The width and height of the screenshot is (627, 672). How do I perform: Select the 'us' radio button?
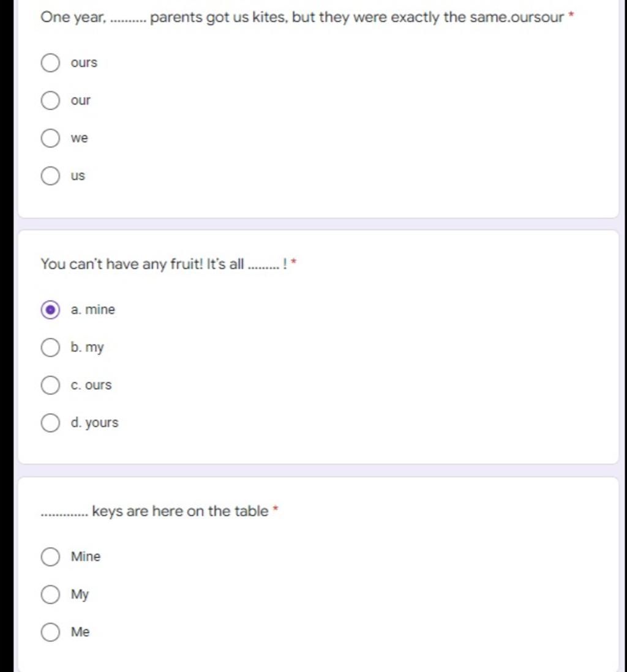point(50,176)
